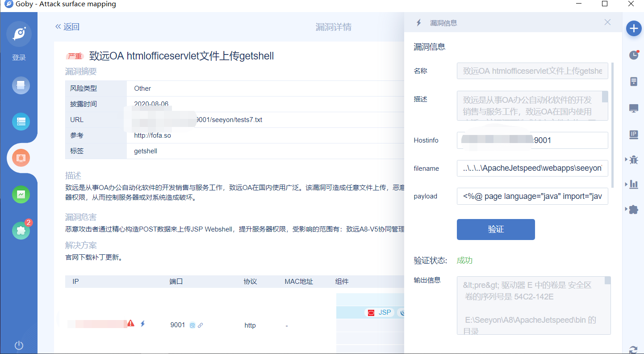644x354 pixels.
Task: Click the 端口 column header
Action: click(176, 282)
